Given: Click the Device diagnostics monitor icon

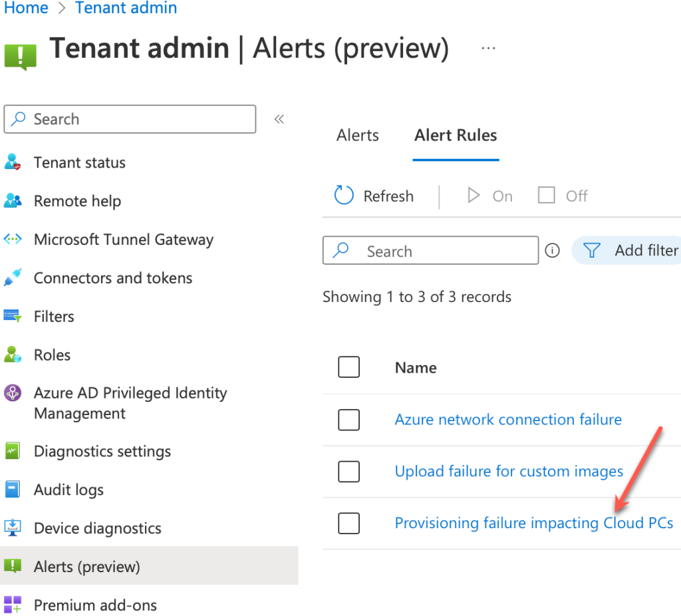Looking at the screenshot, I should click(x=13, y=528).
